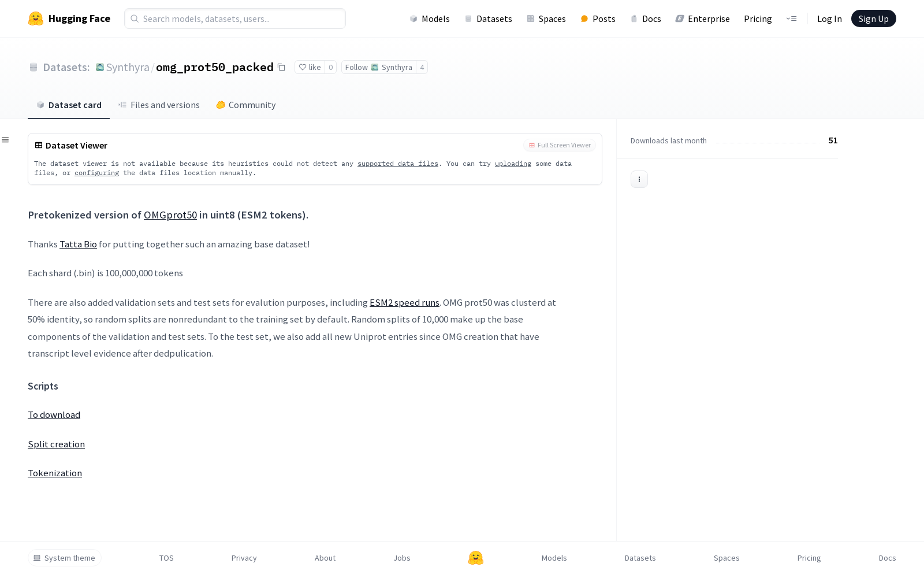Open the OMGprot50 link
The width and height of the screenshot is (924, 578).
(x=170, y=215)
